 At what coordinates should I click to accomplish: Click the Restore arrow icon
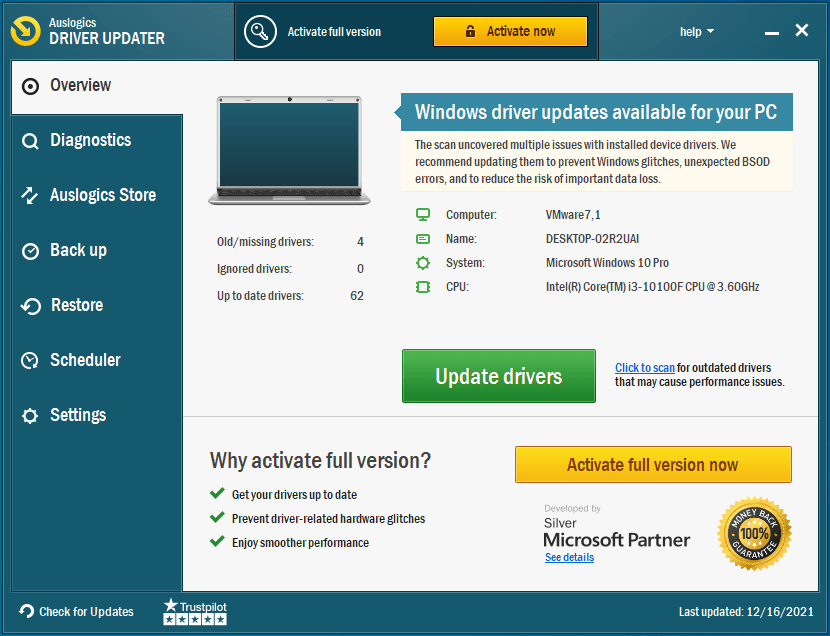(x=31, y=305)
